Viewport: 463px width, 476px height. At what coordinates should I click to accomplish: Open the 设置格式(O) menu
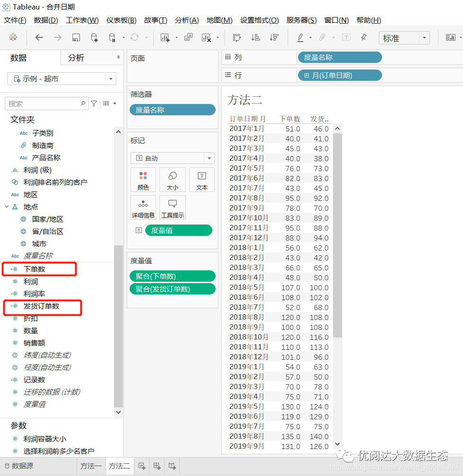[x=260, y=20]
